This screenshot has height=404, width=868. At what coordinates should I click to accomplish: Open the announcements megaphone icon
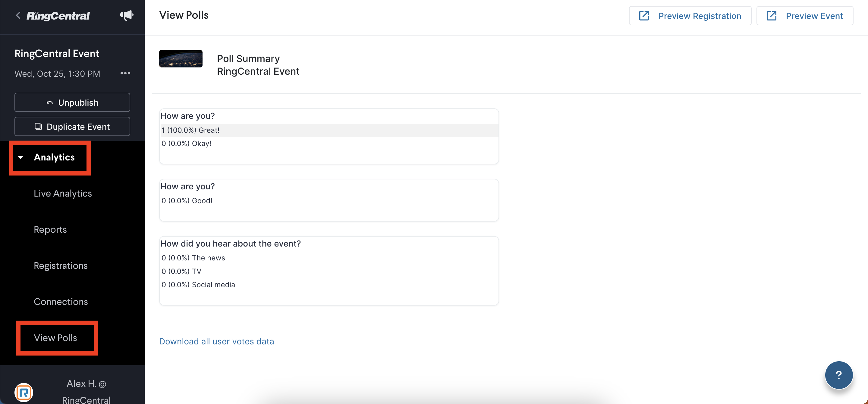pyautogui.click(x=127, y=15)
